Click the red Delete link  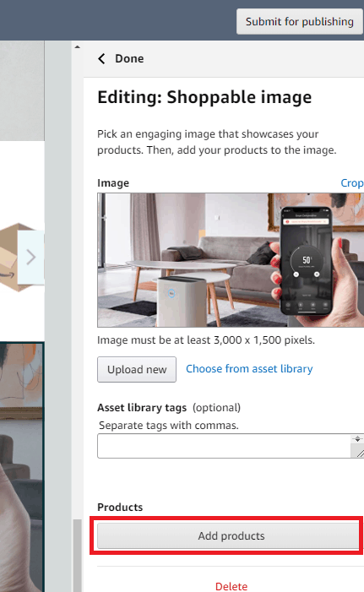[231, 586]
